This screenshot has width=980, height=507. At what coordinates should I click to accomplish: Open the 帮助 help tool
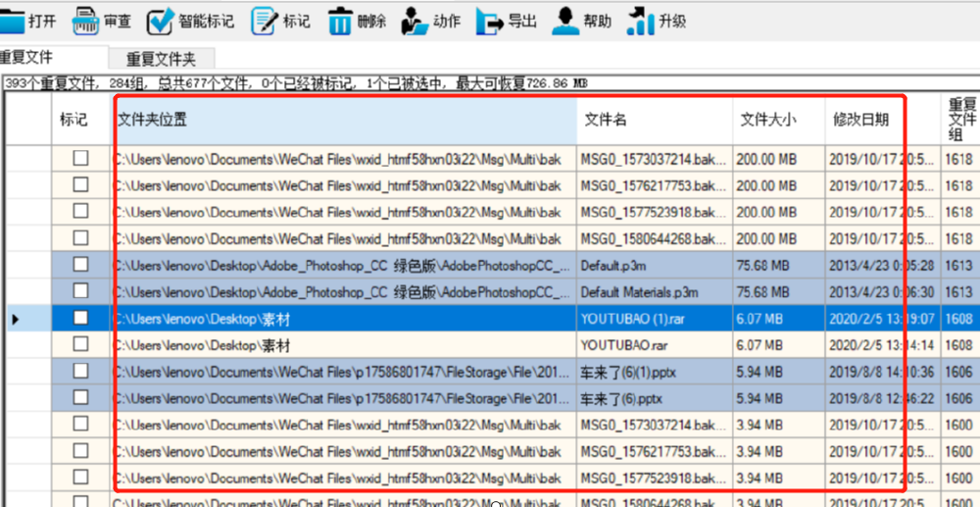tap(581, 22)
